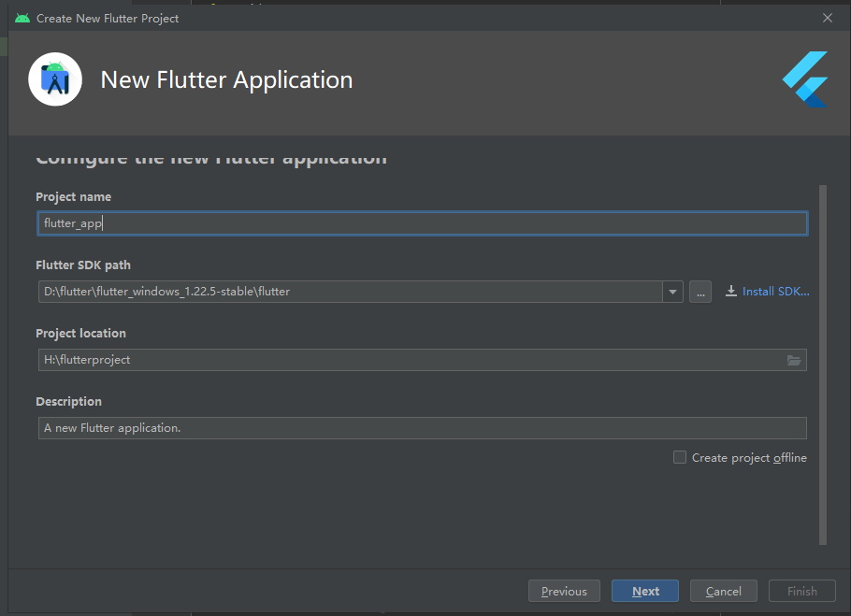Click the Project name label

pos(73,197)
